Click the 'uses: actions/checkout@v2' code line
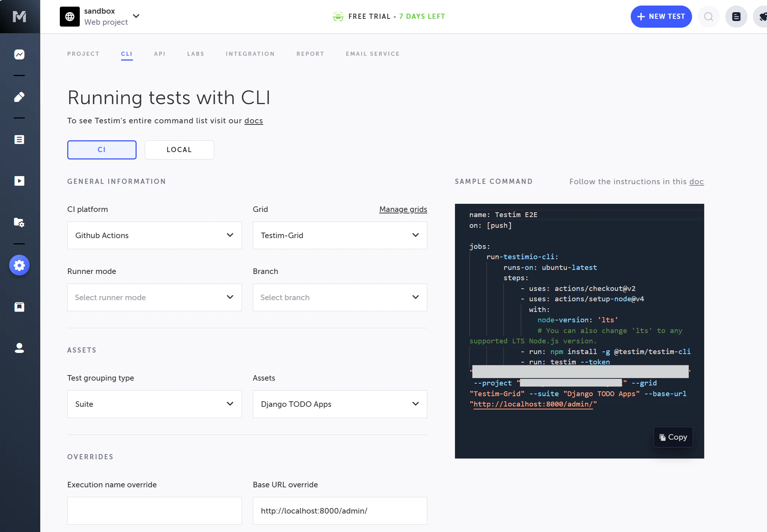 pos(578,289)
